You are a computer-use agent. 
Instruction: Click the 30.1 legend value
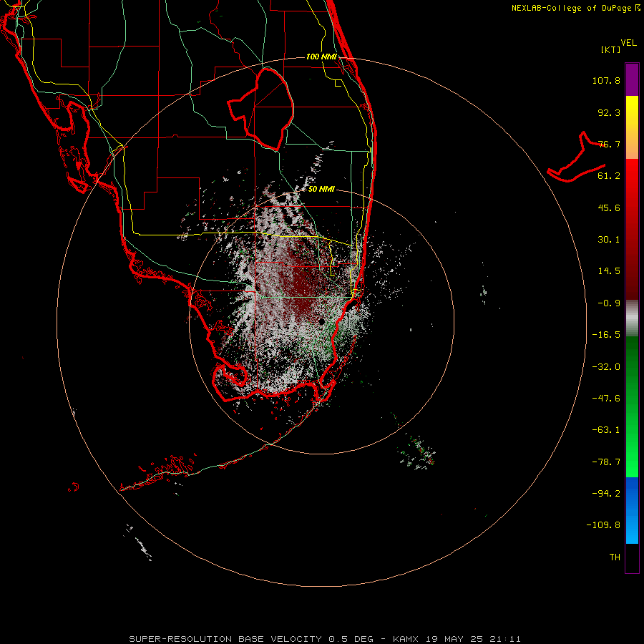click(609, 240)
